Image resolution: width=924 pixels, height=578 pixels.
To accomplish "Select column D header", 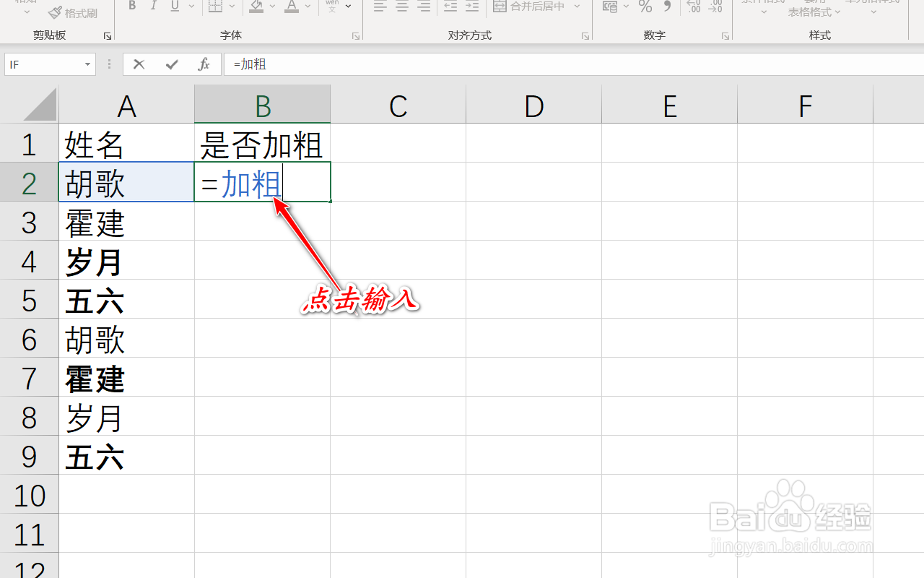I will tap(534, 105).
